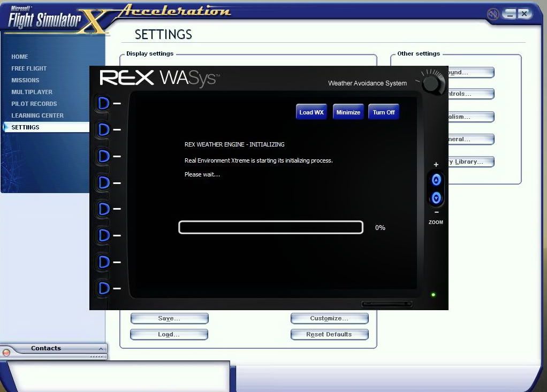547x392 pixels.
Task: Minimize the REX WASys panel
Action: coord(348,112)
